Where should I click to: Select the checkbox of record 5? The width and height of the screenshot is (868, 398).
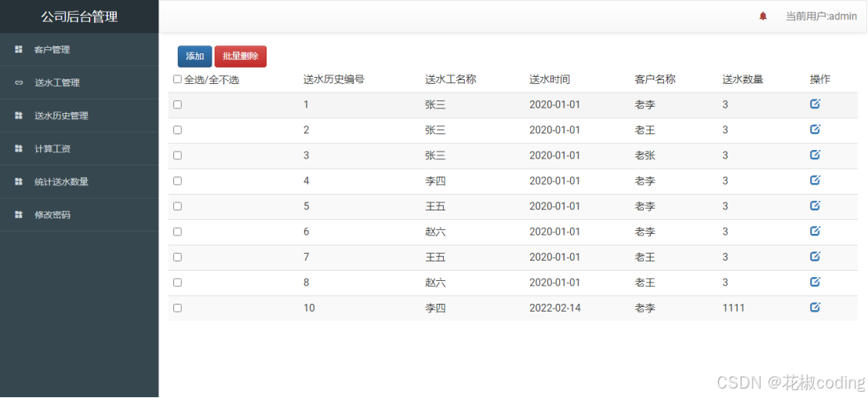coord(177,206)
